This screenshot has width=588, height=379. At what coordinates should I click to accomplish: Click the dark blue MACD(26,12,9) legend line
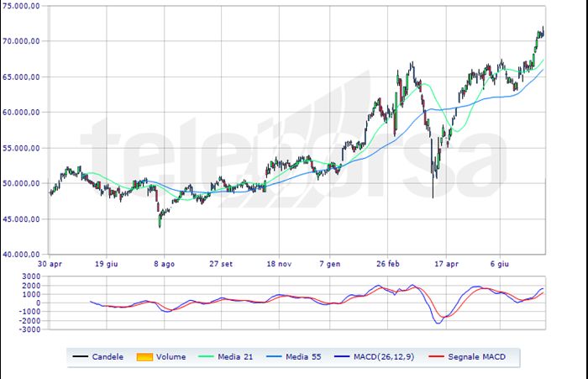[x=342, y=356]
